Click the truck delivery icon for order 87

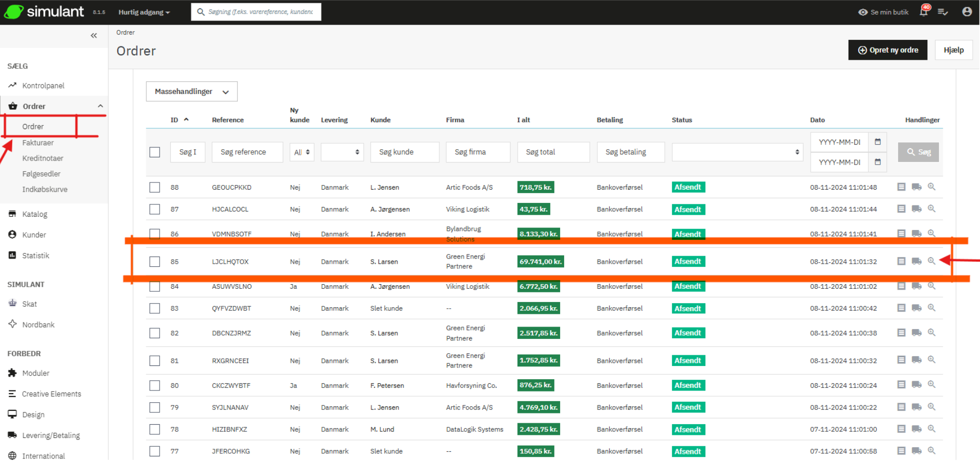point(917,209)
